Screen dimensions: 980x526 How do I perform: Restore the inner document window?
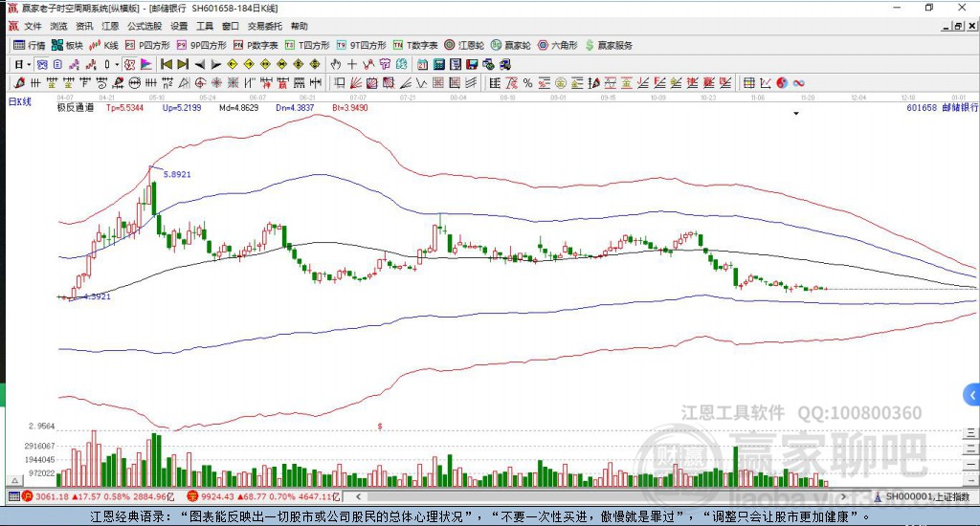[958, 26]
